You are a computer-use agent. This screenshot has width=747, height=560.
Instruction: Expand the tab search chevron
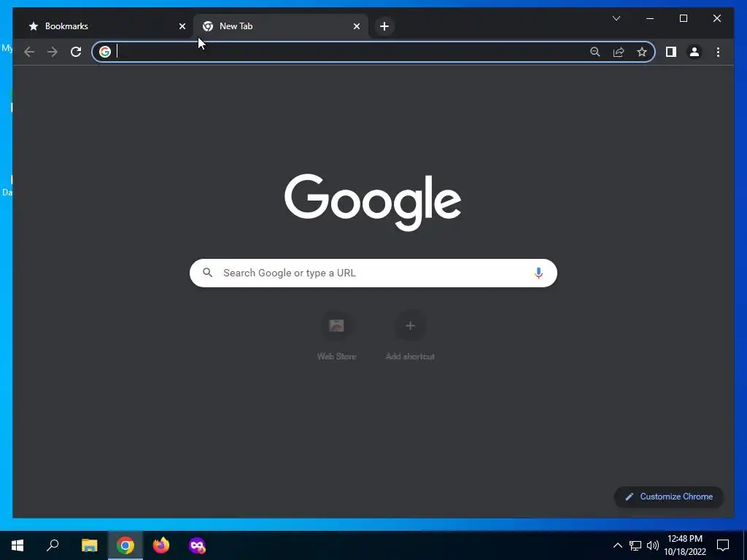[x=616, y=18]
